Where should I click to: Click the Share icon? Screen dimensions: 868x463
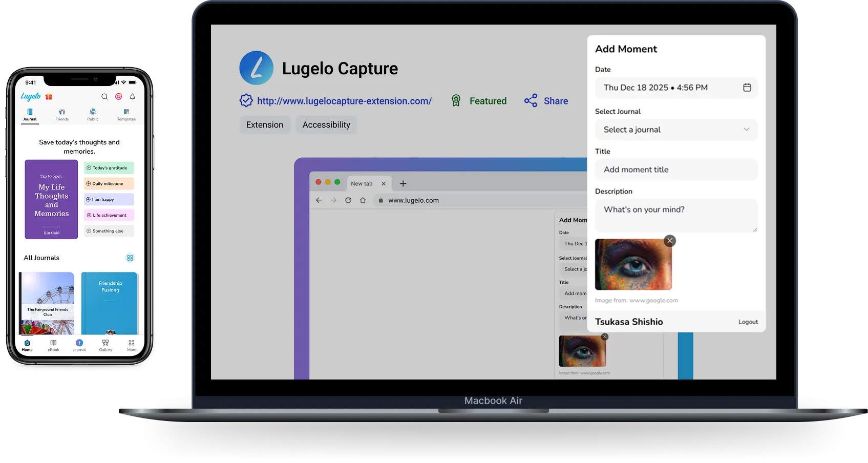(531, 100)
